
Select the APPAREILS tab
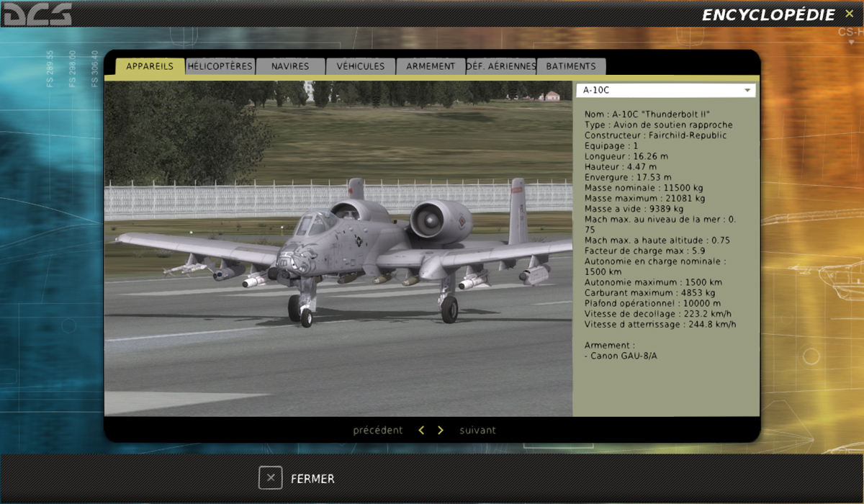click(150, 66)
